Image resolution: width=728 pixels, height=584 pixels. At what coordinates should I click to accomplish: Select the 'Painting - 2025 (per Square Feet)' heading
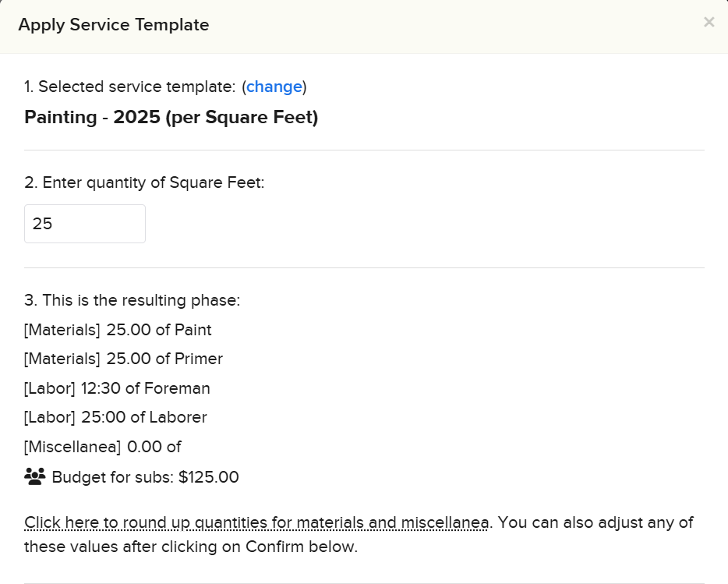[x=171, y=118]
